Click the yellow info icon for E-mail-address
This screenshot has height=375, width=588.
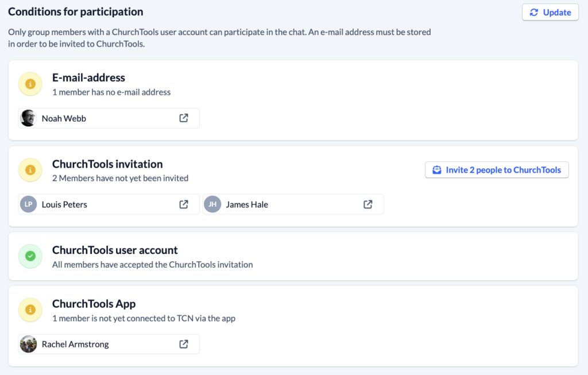[30, 84]
